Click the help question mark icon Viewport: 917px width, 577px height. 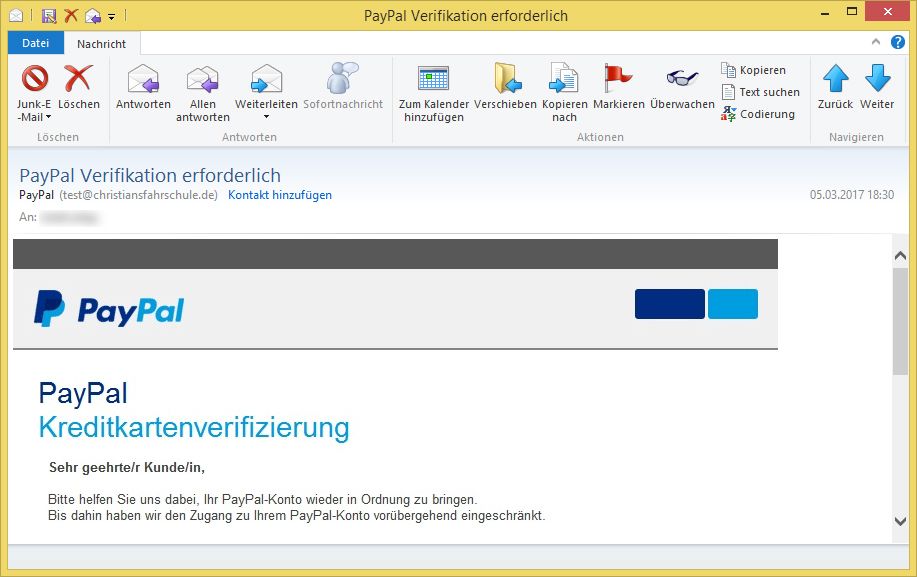[x=898, y=42]
